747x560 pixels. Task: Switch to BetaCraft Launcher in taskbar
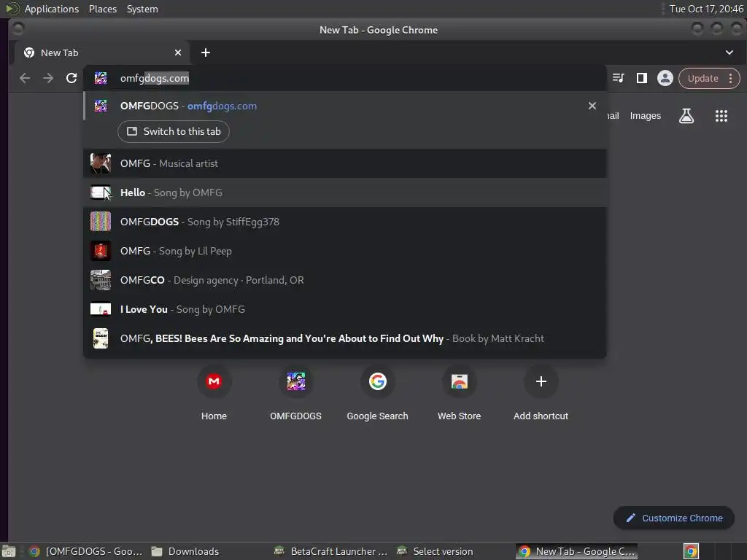(x=331, y=551)
